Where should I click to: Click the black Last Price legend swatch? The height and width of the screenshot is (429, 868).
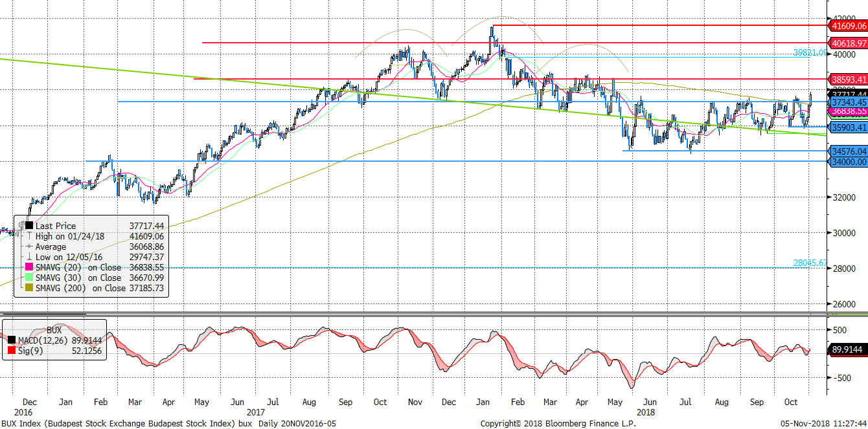[x=29, y=226]
